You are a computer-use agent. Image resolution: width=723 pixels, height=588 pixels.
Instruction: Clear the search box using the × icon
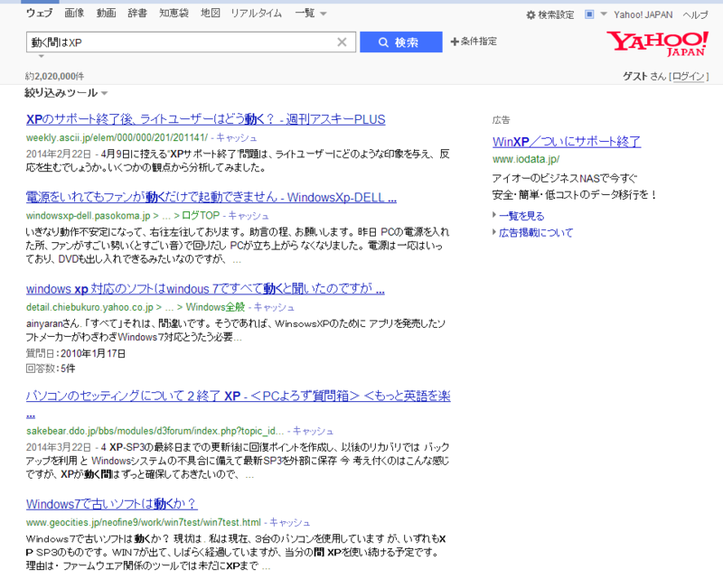[x=342, y=42]
